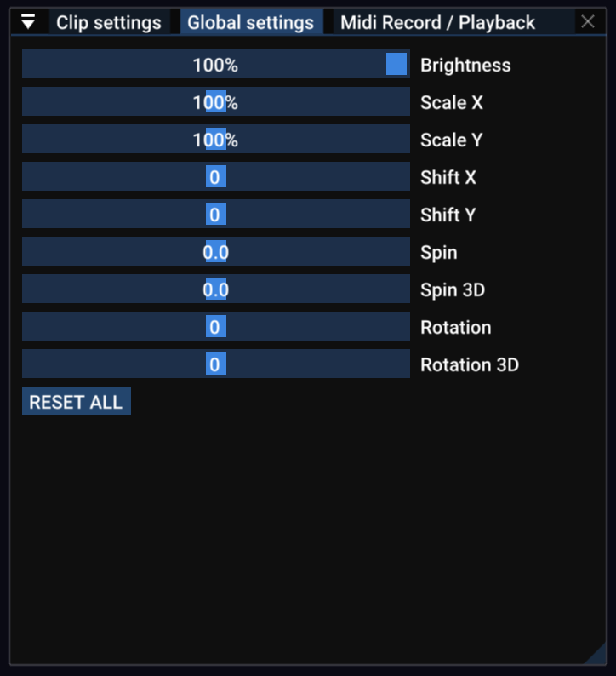Click the Rotation 3D label
The width and height of the screenshot is (616, 676).
coord(470,364)
